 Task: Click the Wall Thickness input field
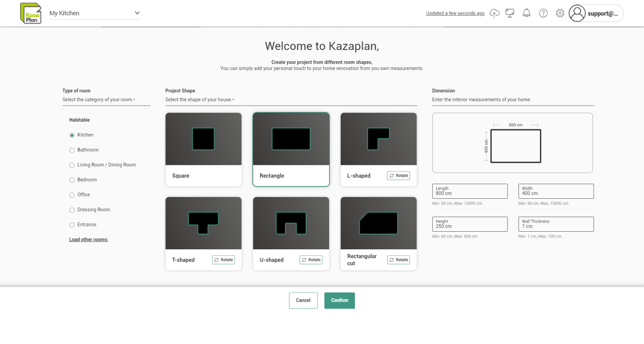556,224
